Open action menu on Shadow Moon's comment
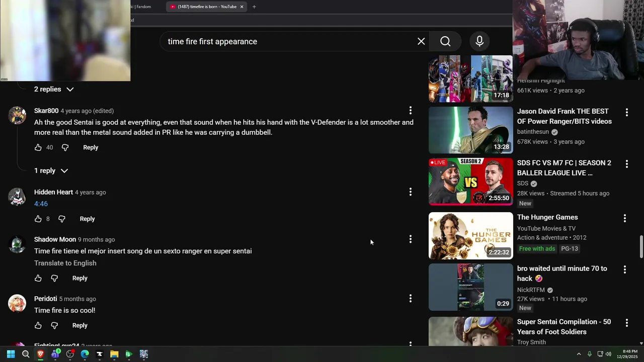 411,239
